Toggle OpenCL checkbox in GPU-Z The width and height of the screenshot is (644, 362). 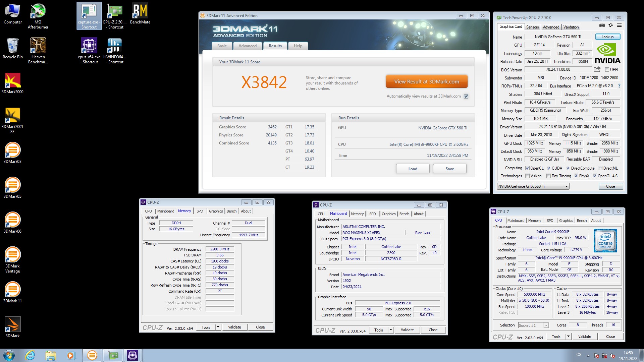(x=527, y=168)
